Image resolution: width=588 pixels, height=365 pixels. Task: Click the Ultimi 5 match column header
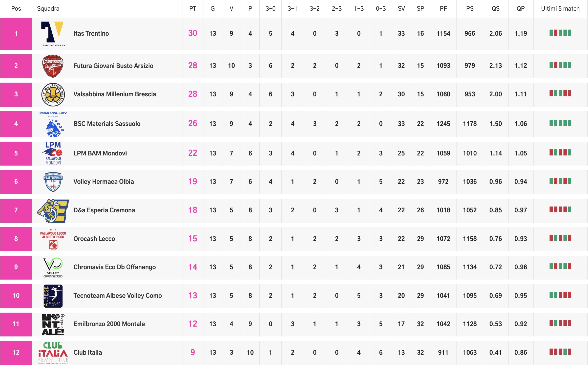click(x=560, y=9)
